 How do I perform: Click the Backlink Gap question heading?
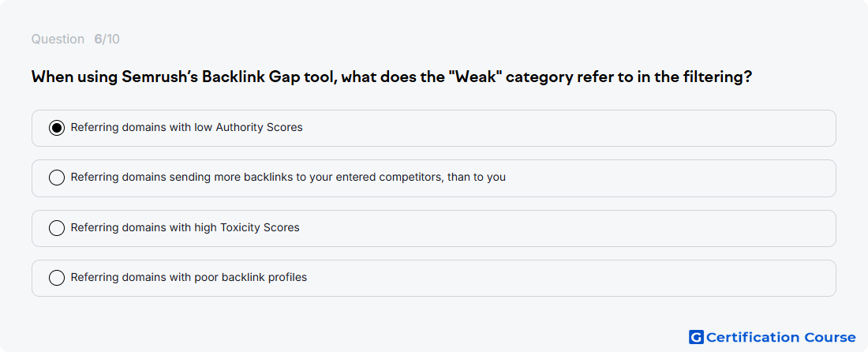(x=391, y=77)
